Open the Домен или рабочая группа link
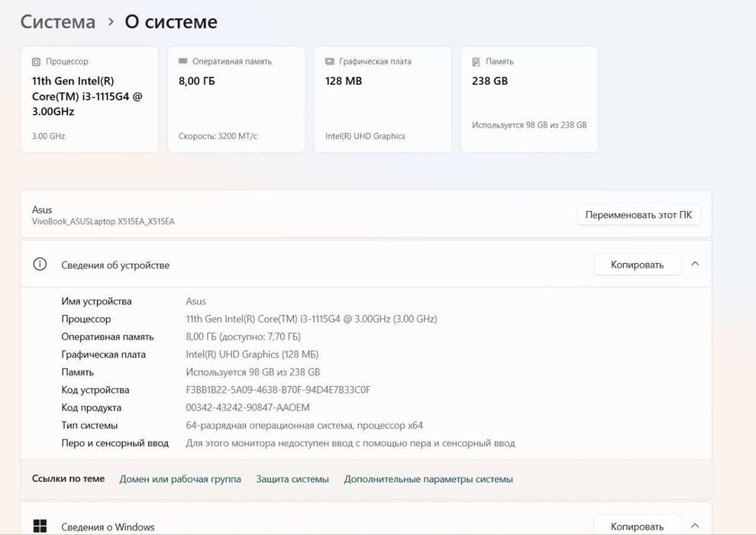This screenshot has width=756, height=535. [180, 479]
